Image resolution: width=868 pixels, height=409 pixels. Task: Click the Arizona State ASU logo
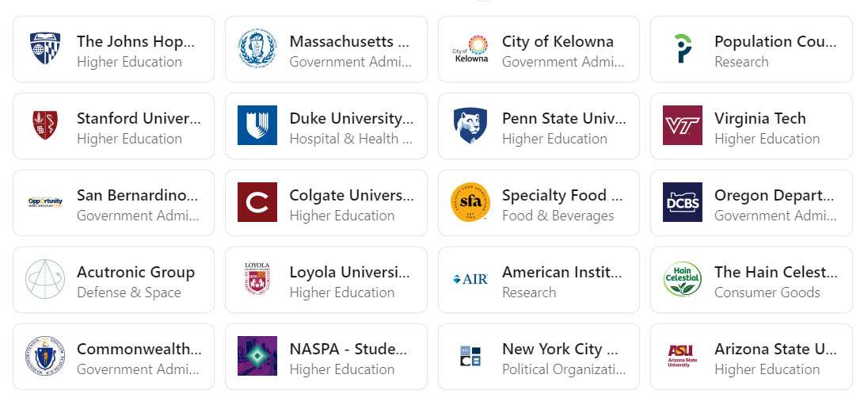click(683, 357)
